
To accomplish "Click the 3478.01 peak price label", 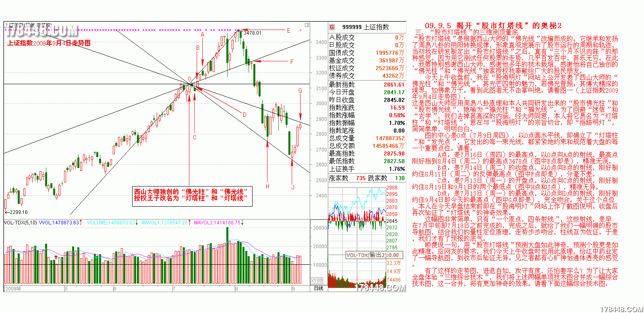I will pos(253,33).
